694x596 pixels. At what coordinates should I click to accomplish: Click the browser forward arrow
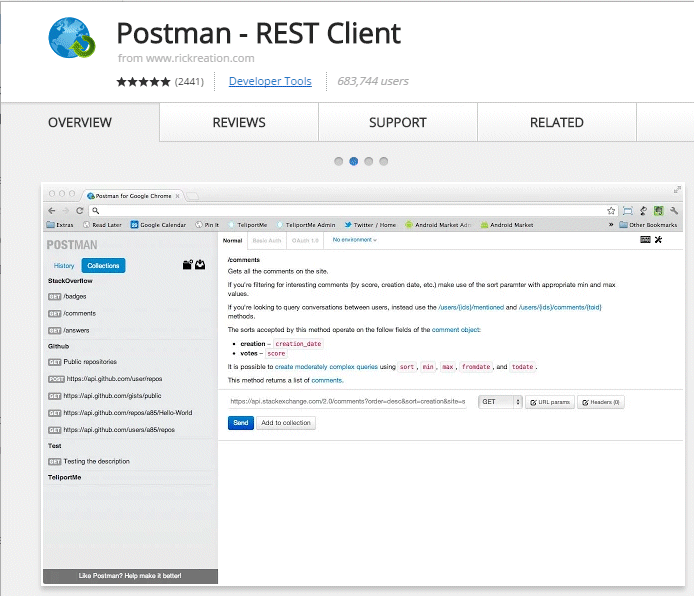point(66,211)
